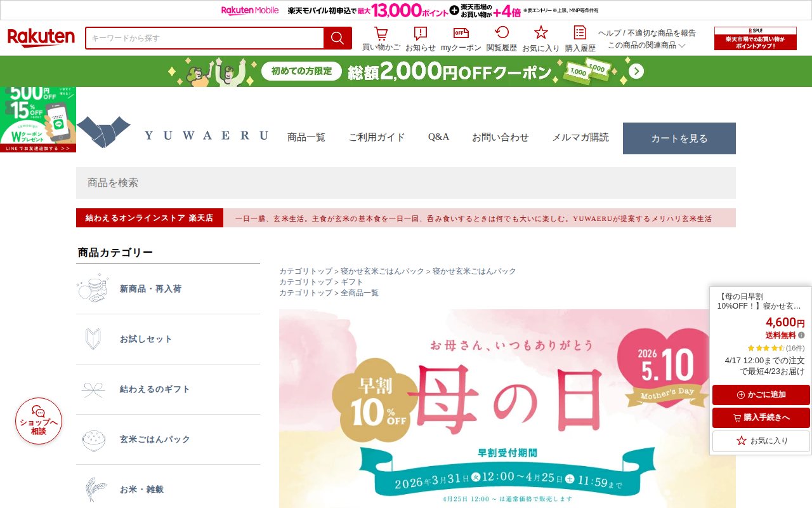Click the 寝かせ玄米ごはんパック breadcrumb ending the first row
The image size is (812, 508).
(475, 271)
